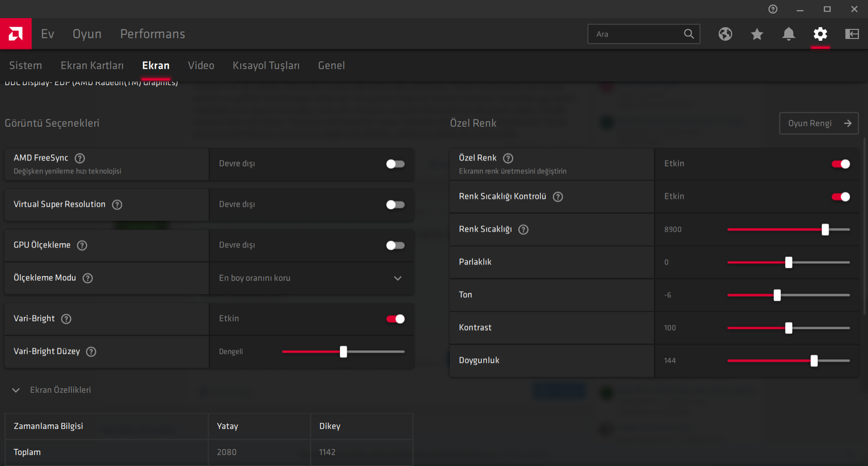Open the Performans tab
Image resolution: width=868 pixels, height=466 pixels.
(x=153, y=34)
